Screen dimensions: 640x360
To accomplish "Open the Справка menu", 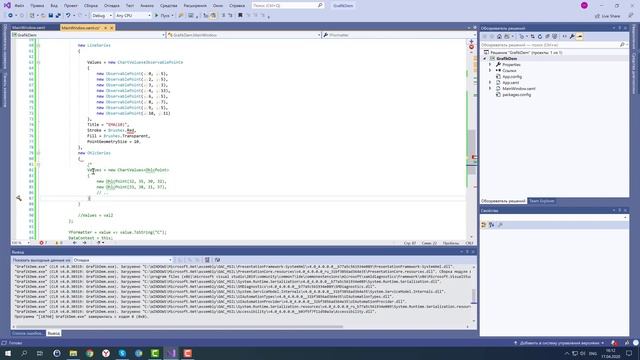I will [x=237, y=6].
